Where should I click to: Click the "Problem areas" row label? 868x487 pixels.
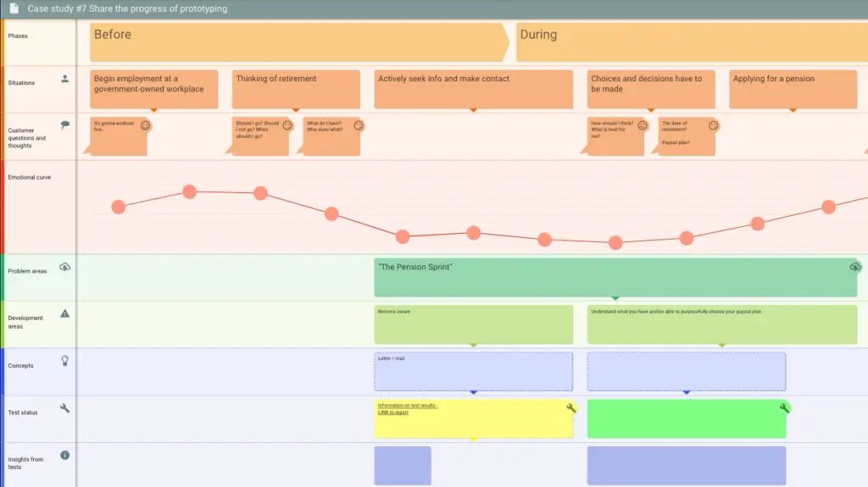(x=27, y=271)
